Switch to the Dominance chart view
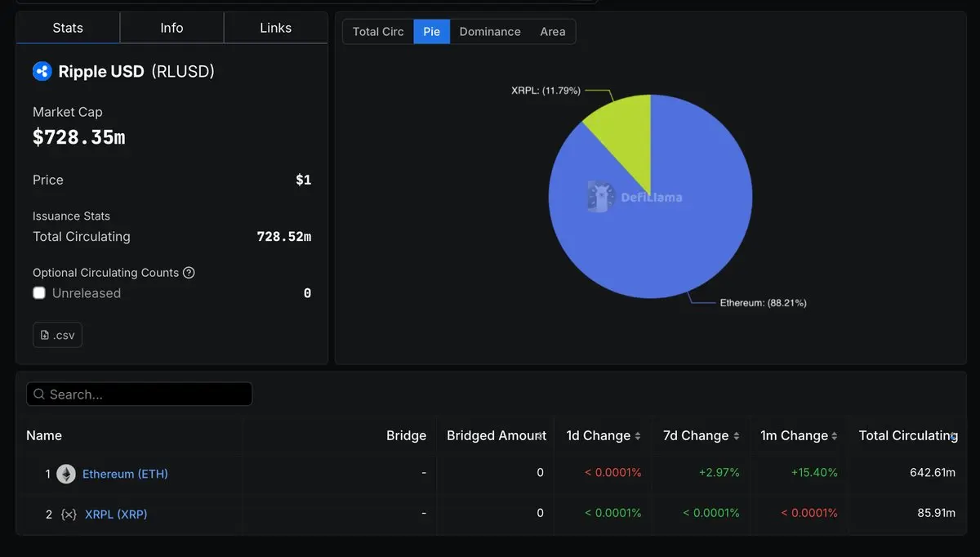This screenshot has width=980, height=557. pos(490,32)
